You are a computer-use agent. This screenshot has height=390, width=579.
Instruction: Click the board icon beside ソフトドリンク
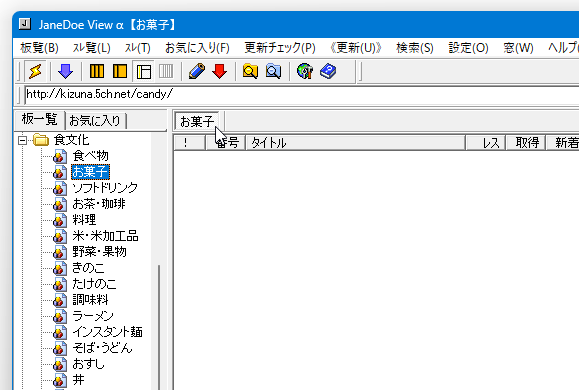pos(60,188)
